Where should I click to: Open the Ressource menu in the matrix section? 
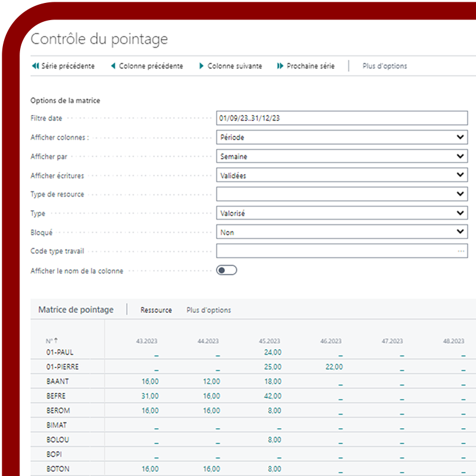click(155, 309)
